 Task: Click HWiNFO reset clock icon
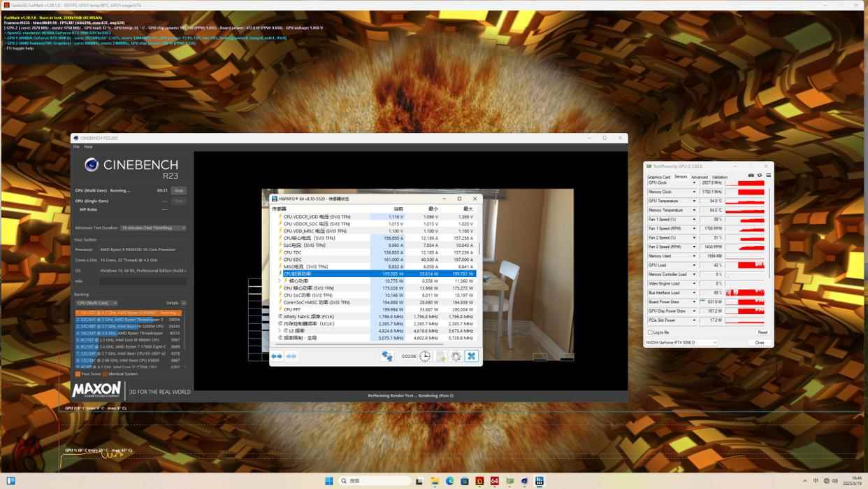click(425, 356)
